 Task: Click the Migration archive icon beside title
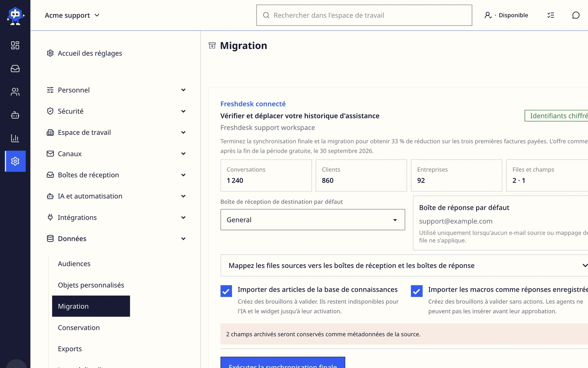pos(212,46)
